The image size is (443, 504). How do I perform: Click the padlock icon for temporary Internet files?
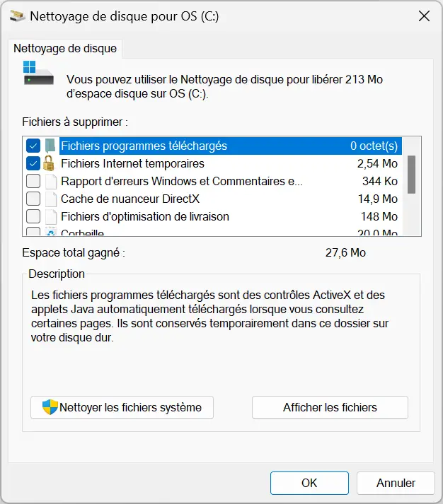49,163
